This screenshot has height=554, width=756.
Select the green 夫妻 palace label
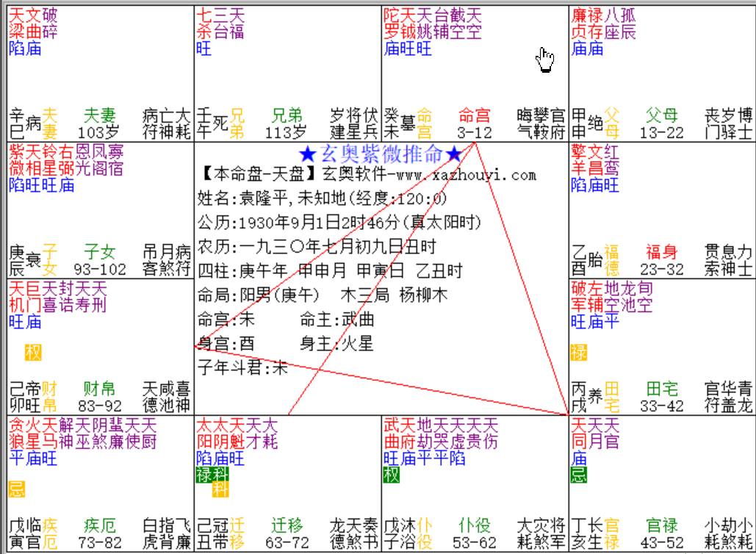[99, 115]
